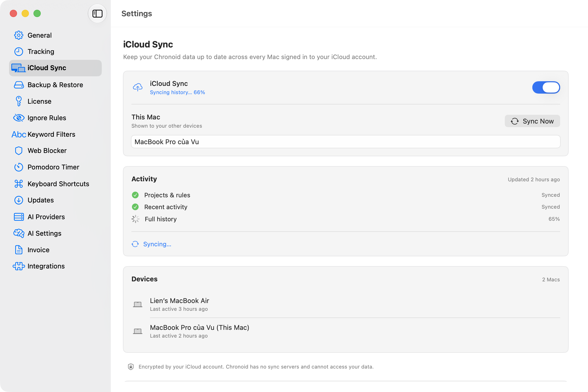Click the General gear icon
Screen dimensions: 588x392
point(19,35)
